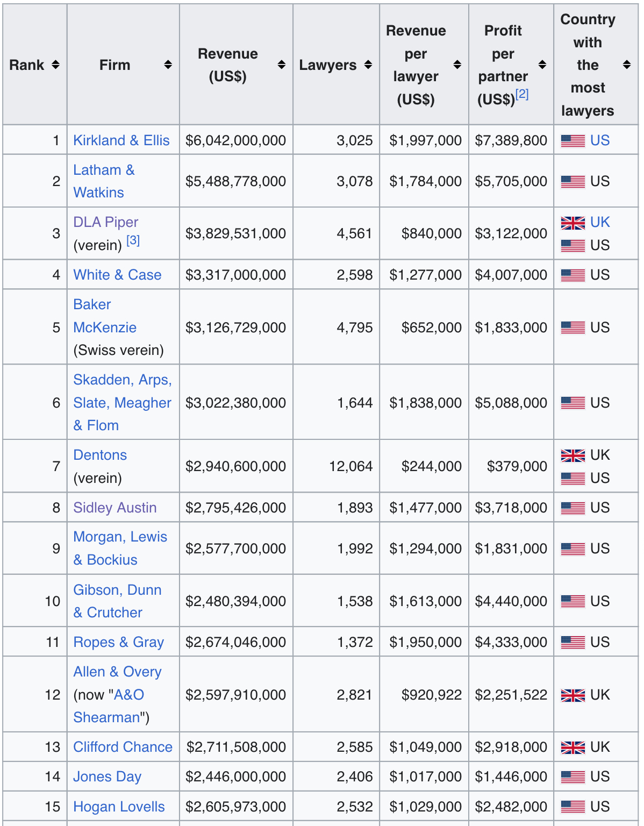Click the US flag in Latham & Watkins row
Screen dimensions: 644x826
573,182
